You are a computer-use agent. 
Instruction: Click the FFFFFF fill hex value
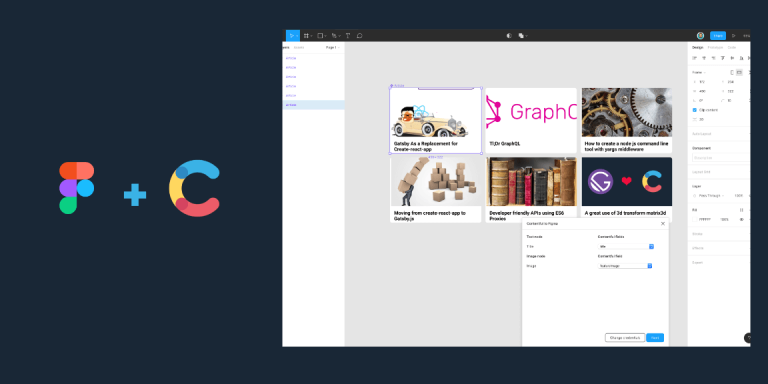[x=705, y=219]
